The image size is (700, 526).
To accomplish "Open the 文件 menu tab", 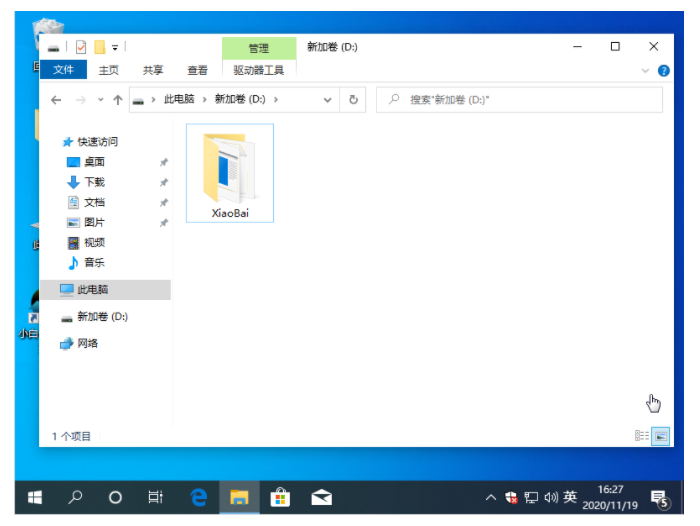I will click(x=63, y=70).
